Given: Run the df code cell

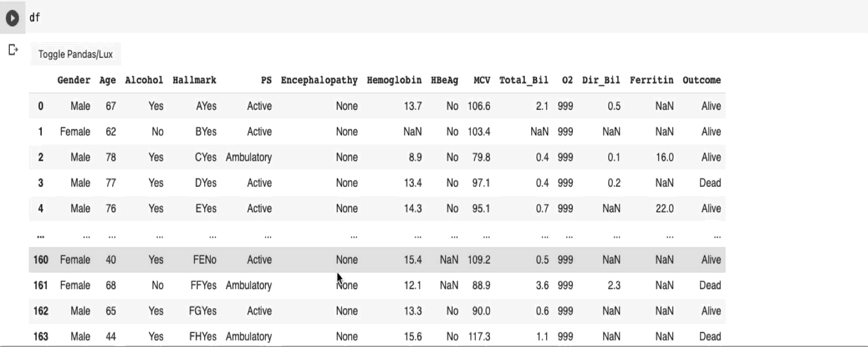Looking at the screenshot, I should click(x=12, y=18).
